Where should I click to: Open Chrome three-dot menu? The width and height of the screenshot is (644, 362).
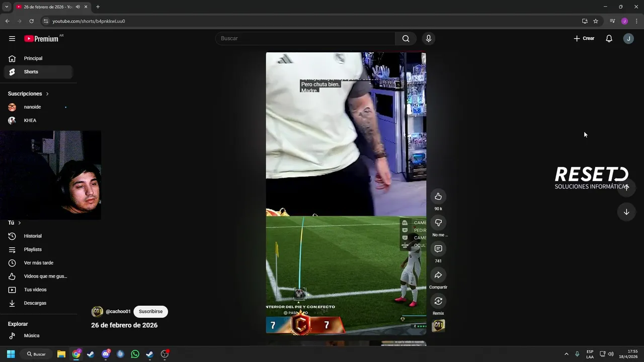(x=636, y=21)
